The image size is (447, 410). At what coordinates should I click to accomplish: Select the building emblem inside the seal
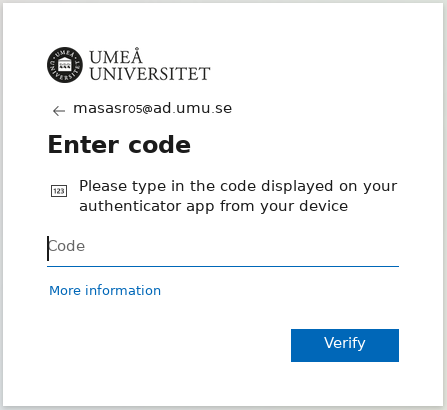point(65,64)
